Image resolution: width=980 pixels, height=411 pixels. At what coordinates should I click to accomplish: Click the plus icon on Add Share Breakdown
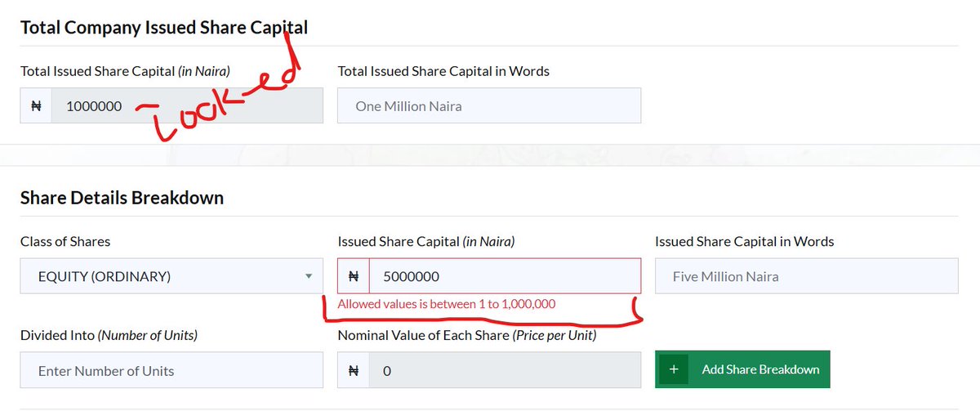coord(674,369)
